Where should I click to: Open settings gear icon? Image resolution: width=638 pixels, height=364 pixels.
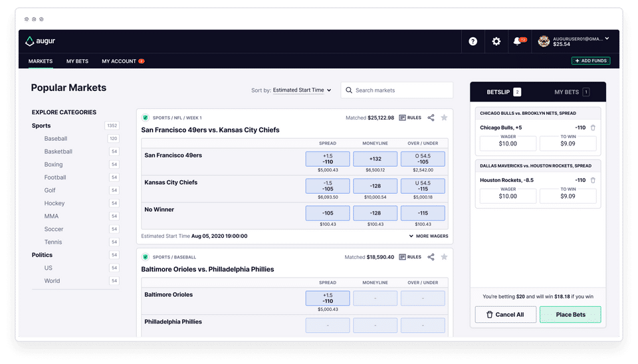pos(496,41)
